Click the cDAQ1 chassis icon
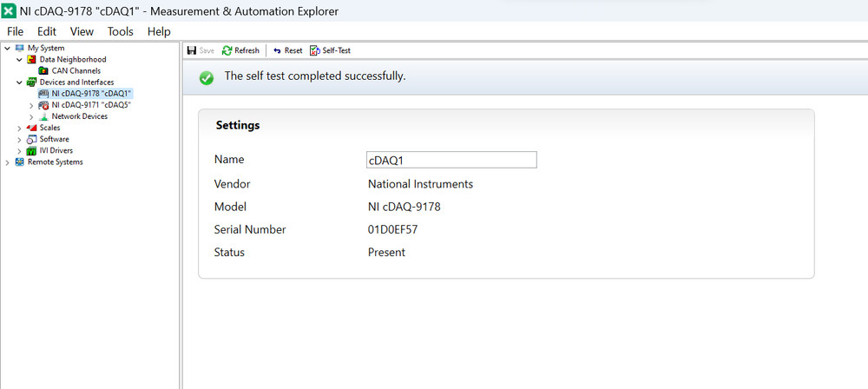The height and width of the screenshot is (389, 868). 43,94
